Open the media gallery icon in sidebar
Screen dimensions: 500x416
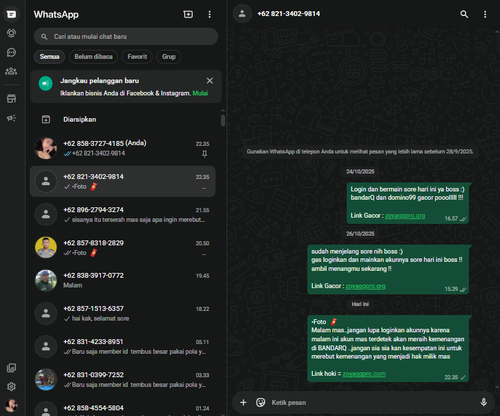[11, 368]
